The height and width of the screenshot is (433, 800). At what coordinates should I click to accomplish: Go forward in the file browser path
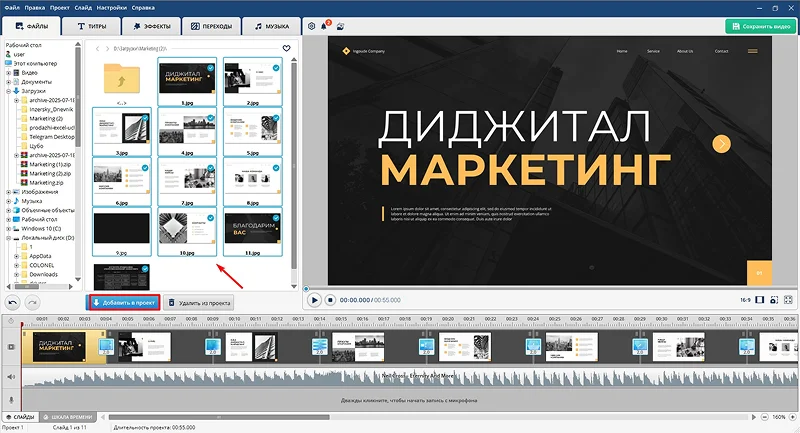pyautogui.click(x=107, y=48)
